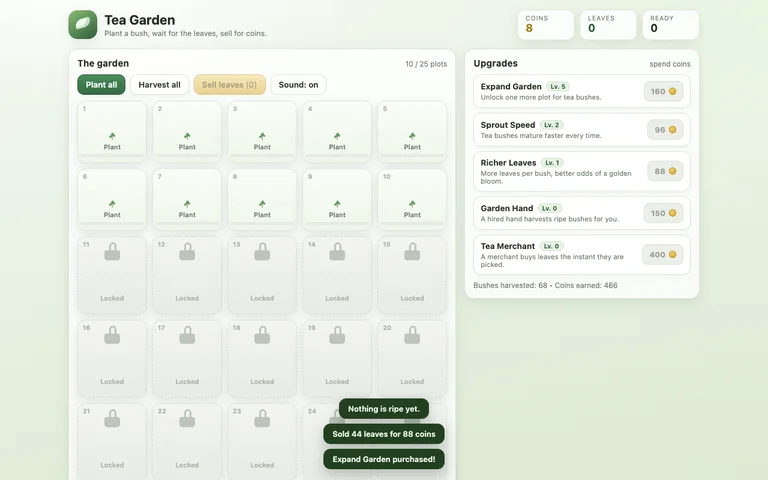Click the lock icon on plot 21
The width and height of the screenshot is (768, 480).
112,418
